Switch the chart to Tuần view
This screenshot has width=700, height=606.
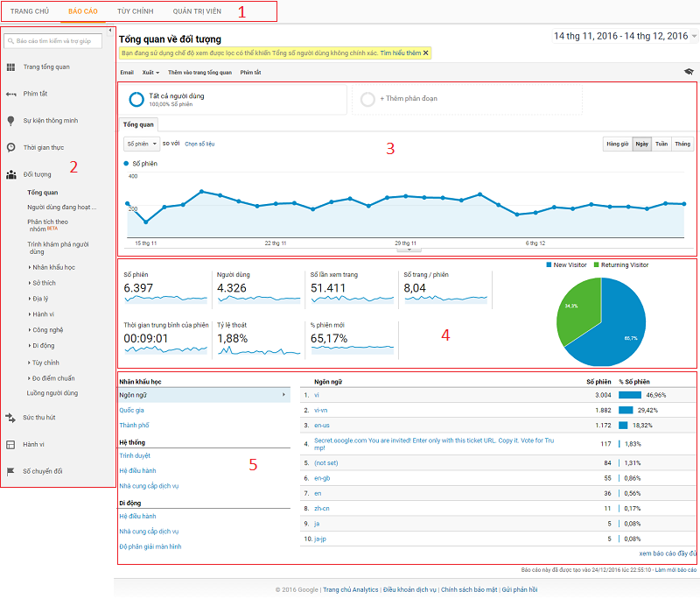click(661, 144)
